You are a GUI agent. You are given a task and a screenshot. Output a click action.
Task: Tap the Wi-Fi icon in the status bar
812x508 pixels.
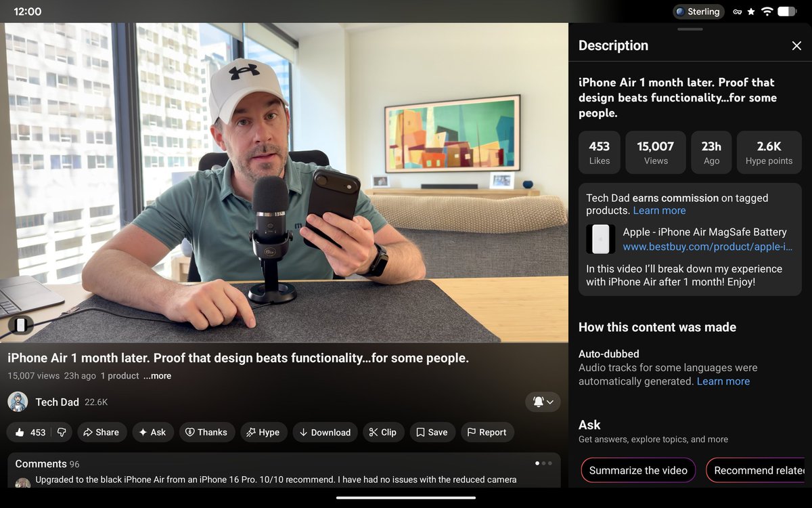pos(766,11)
